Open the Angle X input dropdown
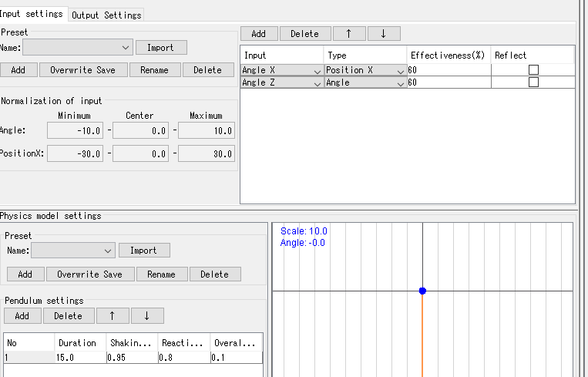588x377 pixels. [x=281, y=70]
